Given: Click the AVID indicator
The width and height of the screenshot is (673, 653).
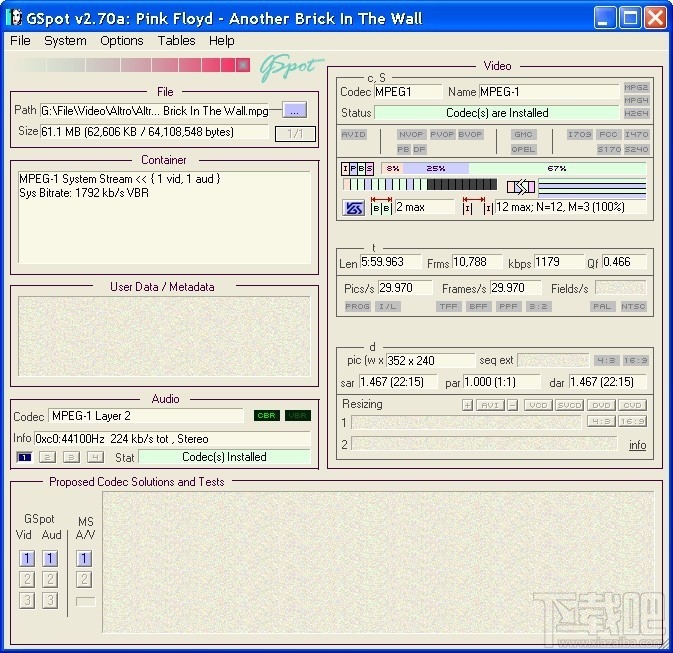Looking at the screenshot, I should pyautogui.click(x=354, y=135).
